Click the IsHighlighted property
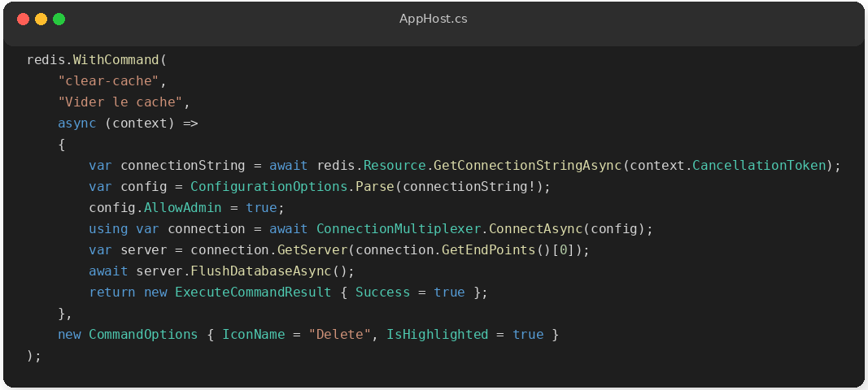The width and height of the screenshot is (868, 390). point(438,335)
